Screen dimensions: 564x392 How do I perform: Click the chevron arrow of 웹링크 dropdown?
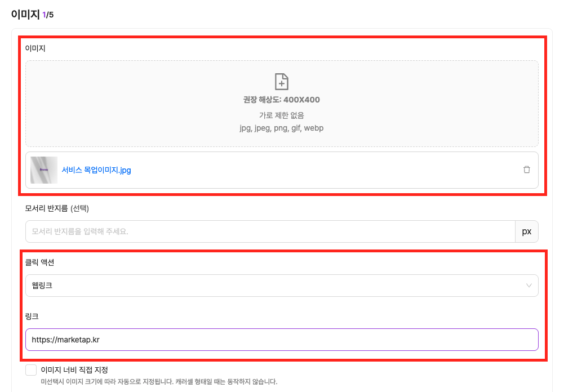(529, 286)
